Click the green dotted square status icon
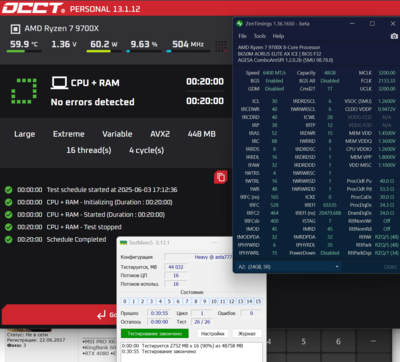Image resolution: width=400 pixels, height=362 pixels. tap(24, 91)
